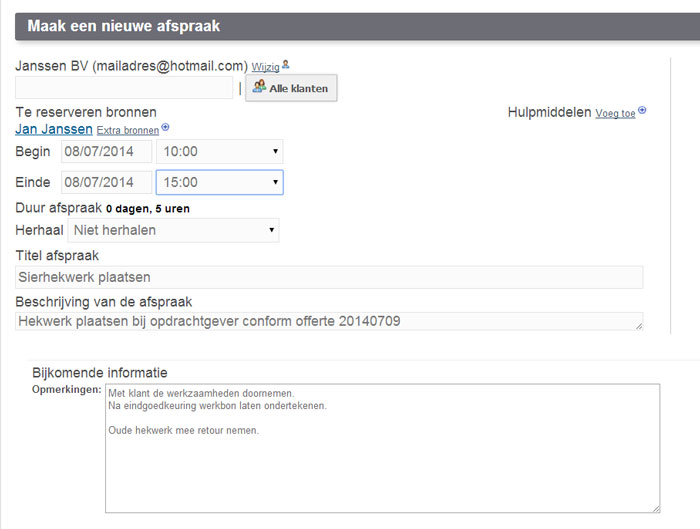Grab the resize handle of the Beschrijving box
The width and height of the screenshot is (700, 529).
(639, 326)
